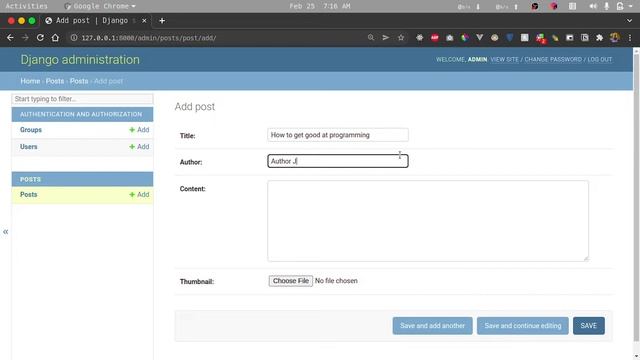This screenshot has width=640, height=360.
Task: Click the zoom magnifier icon in address bar
Action: pos(371,38)
